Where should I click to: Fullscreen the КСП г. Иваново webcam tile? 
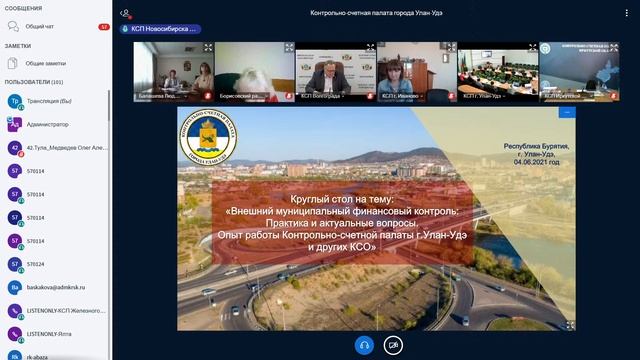tap(451, 47)
